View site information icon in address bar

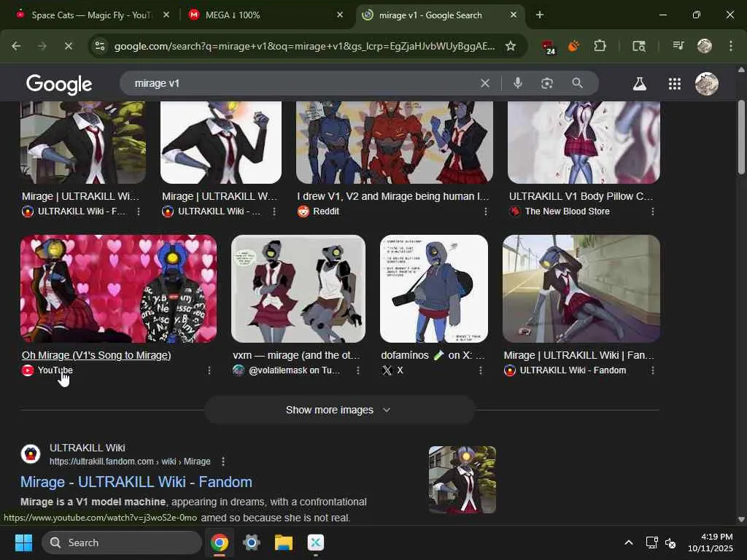[x=100, y=46]
